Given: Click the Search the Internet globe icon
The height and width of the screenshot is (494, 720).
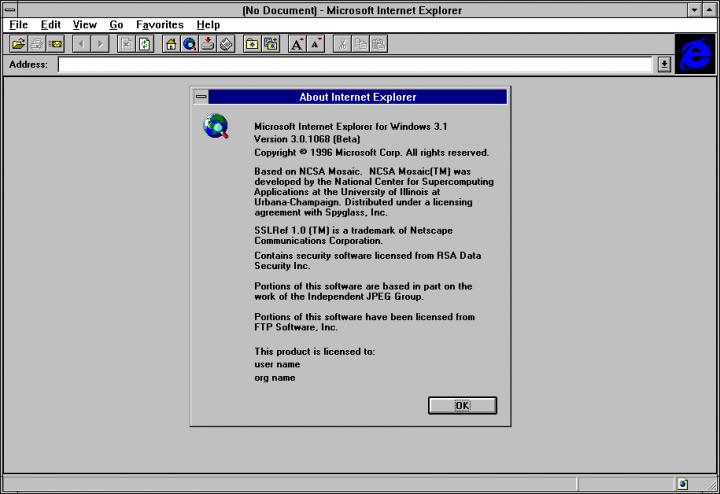Looking at the screenshot, I should [x=189, y=44].
